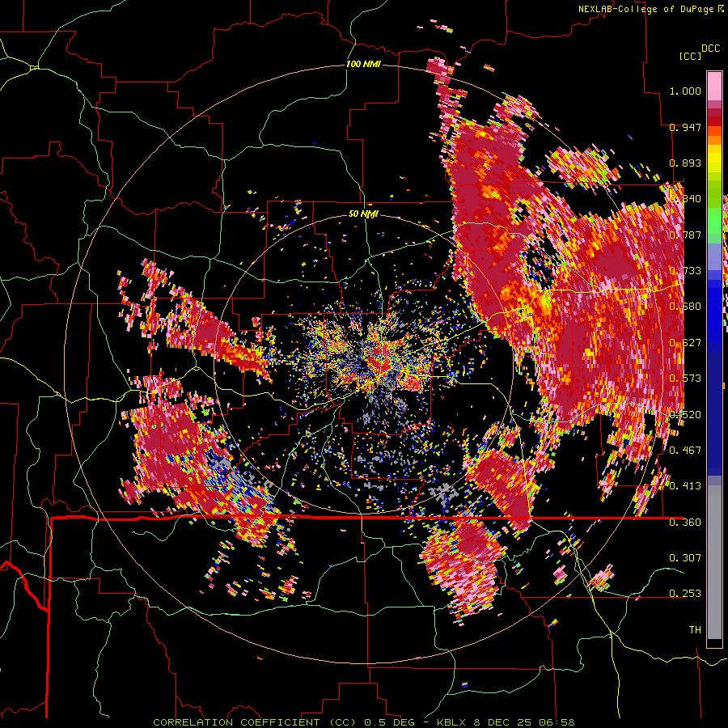Click the 0.680 scale value
Image resolution: width=728 pixels, height=728 pixels.
point(685,307)
